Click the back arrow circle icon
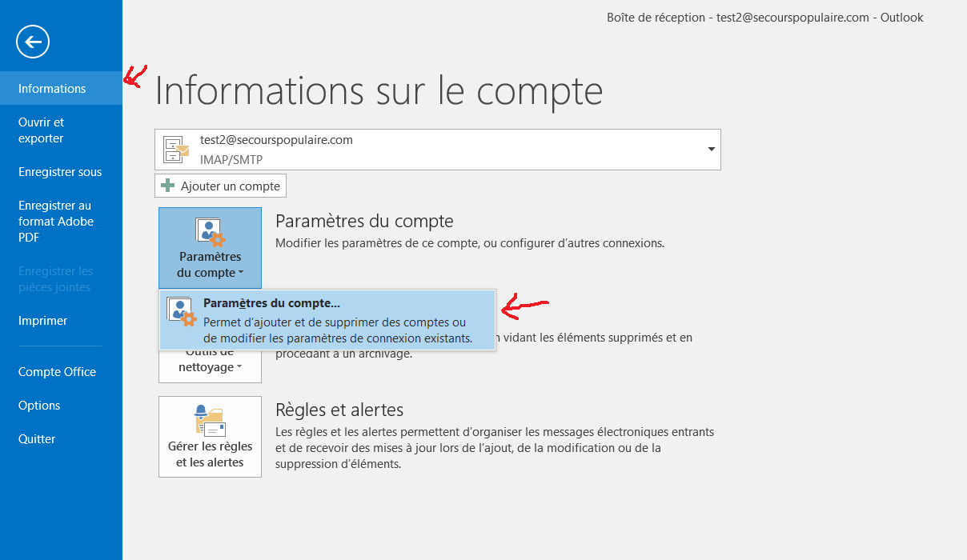Image resolution: width=967 pixels, height=560 pixels. [33, 42]
